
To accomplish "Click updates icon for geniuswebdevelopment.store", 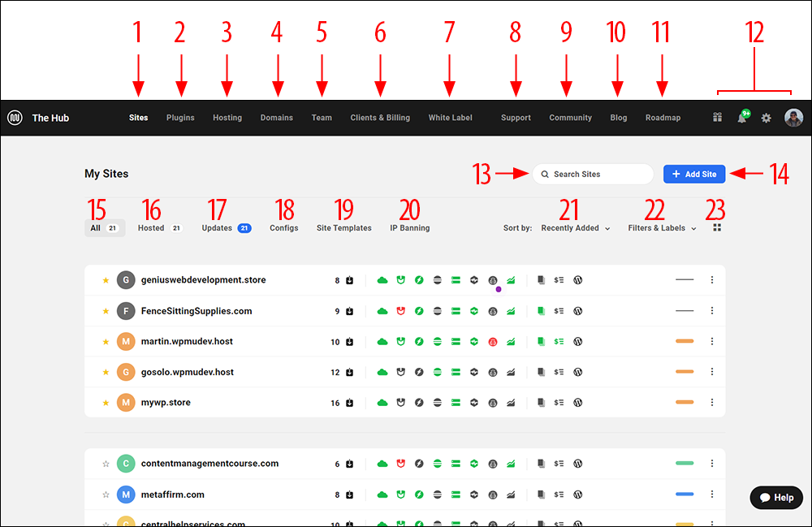I will coord(349,281).
